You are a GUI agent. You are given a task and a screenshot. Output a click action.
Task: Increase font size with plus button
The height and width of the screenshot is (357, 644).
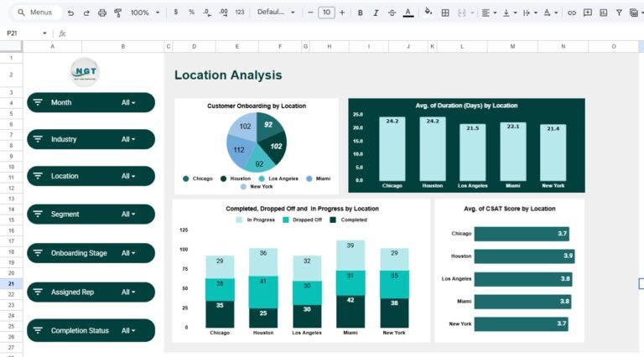tap(342, 13)
